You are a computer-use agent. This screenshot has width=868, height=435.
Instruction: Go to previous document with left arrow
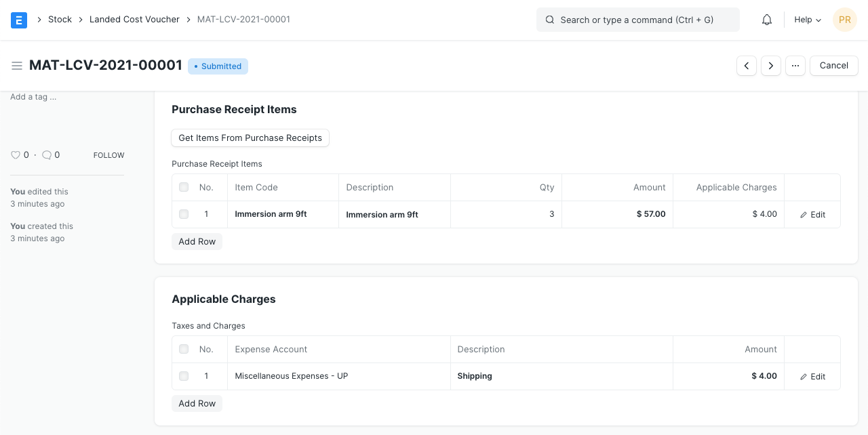coord(747,66)
